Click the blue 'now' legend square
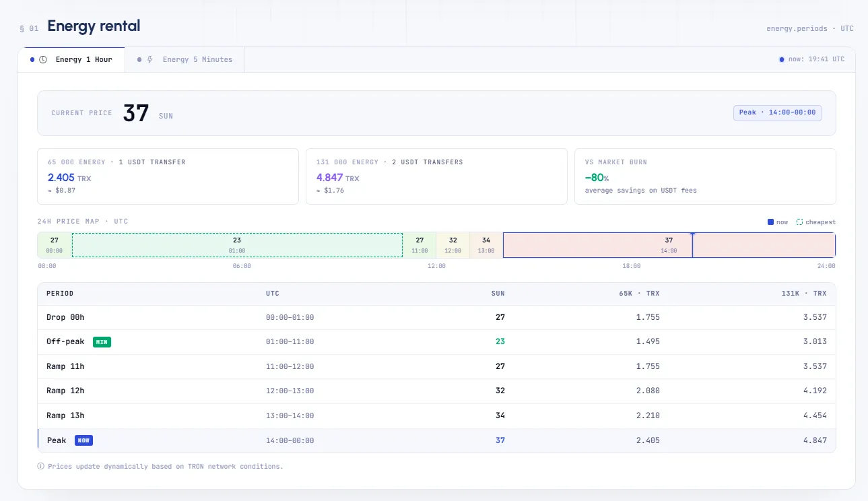Viewport: 868px width, 501px height. (771, 222)
